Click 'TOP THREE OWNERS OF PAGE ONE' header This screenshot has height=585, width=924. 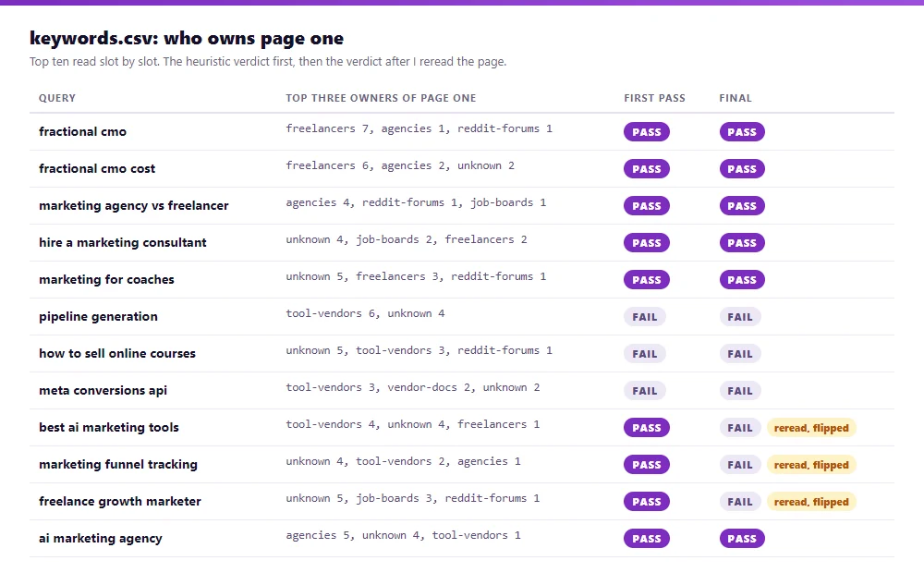tap(381, 98)
